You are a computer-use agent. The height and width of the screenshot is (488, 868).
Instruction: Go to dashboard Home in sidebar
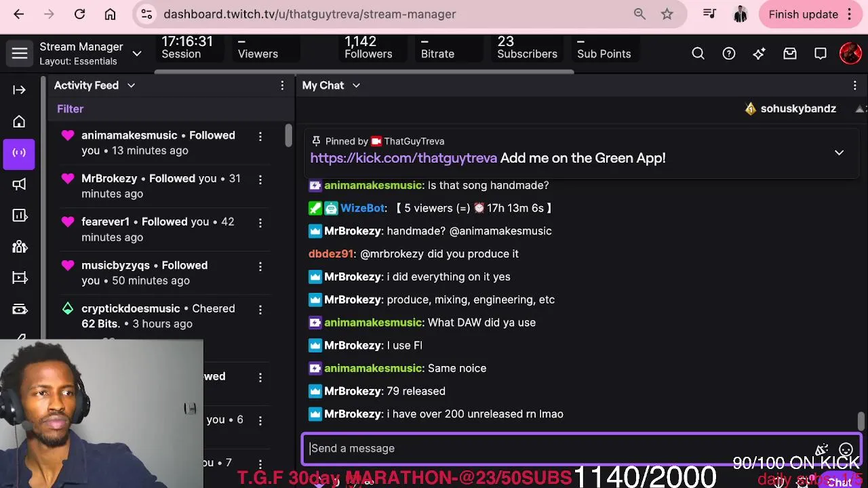(19, 122)
